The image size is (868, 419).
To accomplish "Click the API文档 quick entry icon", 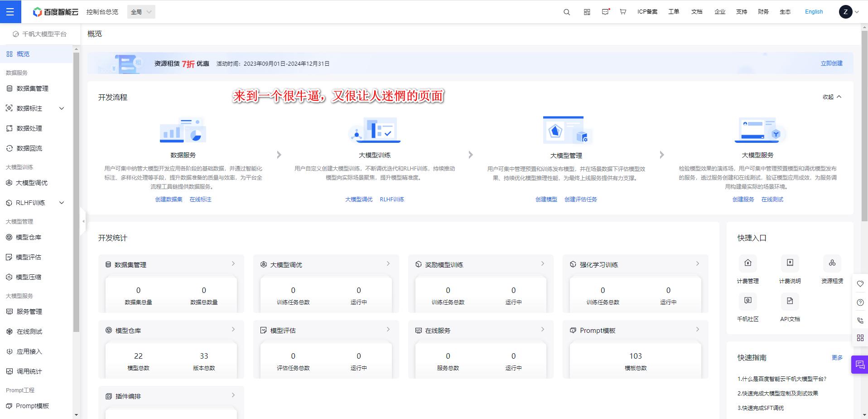I will (790, 301).
